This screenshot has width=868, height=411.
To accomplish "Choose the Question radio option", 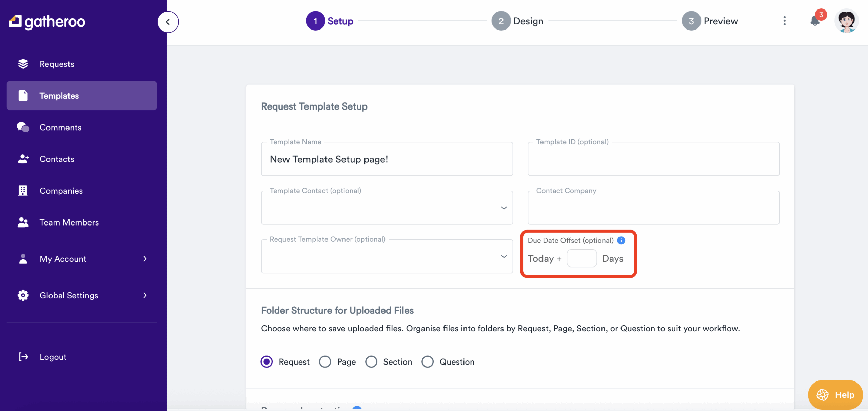I will click(x=428, y=362).
